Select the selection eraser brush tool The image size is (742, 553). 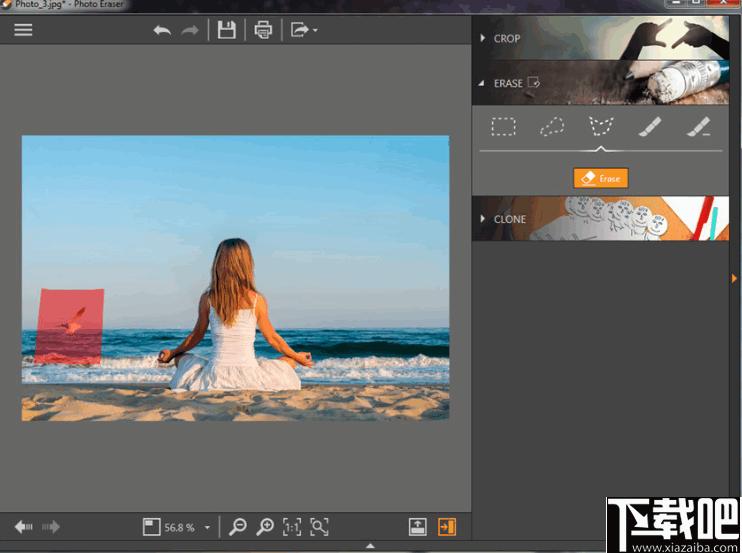(698, 126)
